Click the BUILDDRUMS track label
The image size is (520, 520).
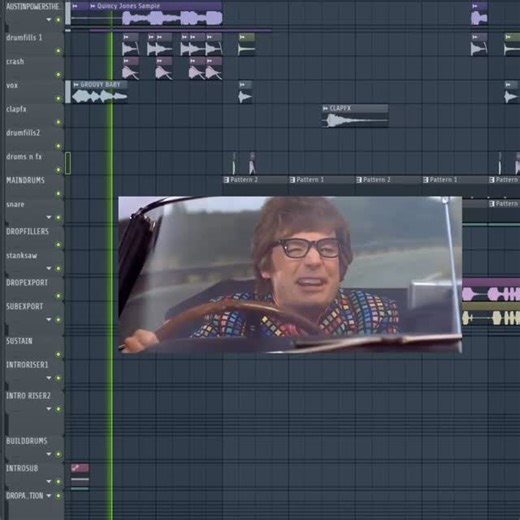pyautogui.click(x=27, y=441)
